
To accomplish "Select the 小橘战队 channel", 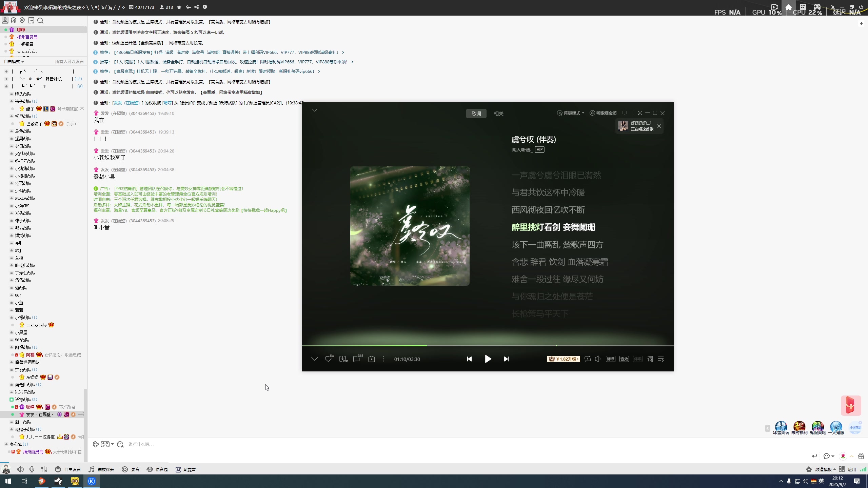I will 23,318.
